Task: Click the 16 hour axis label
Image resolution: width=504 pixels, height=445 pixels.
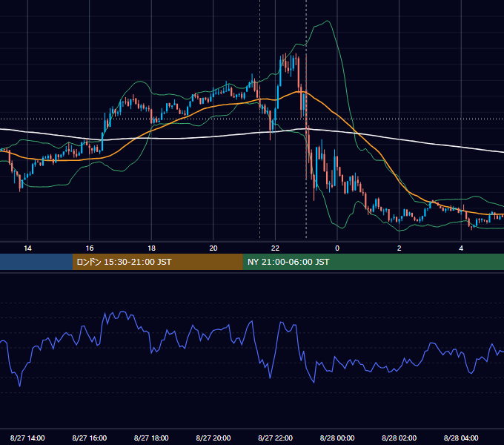Action: coord(90,248)
